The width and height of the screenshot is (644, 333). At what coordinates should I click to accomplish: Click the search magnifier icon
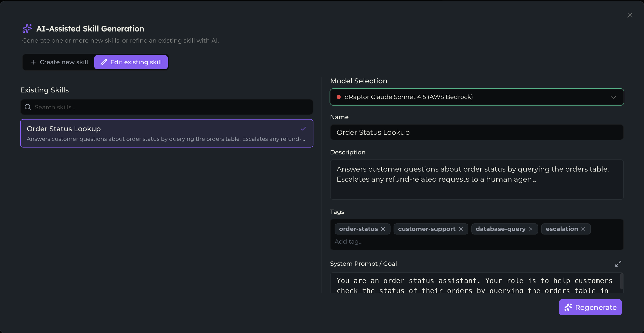[28, 107]
